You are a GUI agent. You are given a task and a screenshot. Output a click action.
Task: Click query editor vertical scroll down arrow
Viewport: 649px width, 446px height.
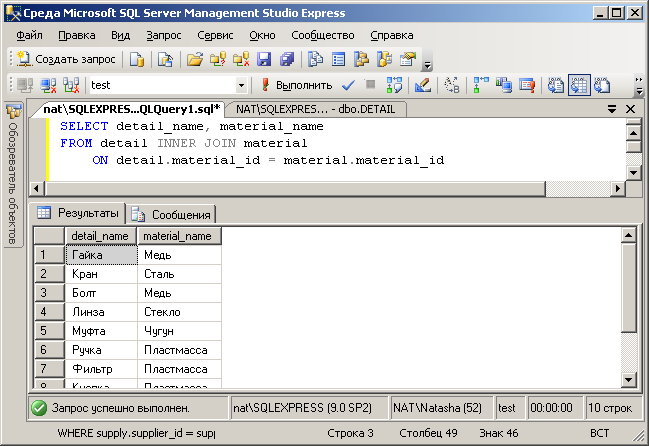coord(634,173)
